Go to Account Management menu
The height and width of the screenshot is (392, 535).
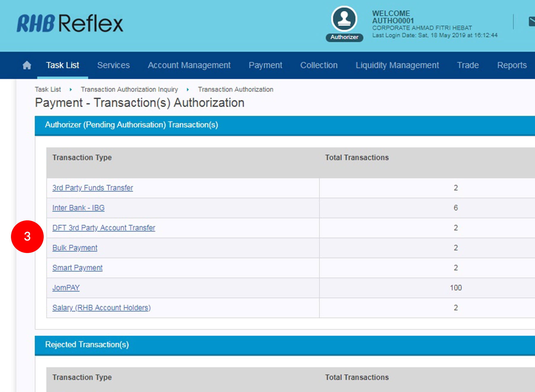(x=189, y=65)
